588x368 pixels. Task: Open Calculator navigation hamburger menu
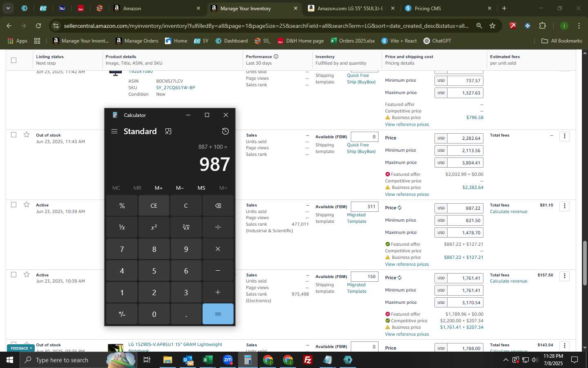pyautogui.click(x=114, y=131)
